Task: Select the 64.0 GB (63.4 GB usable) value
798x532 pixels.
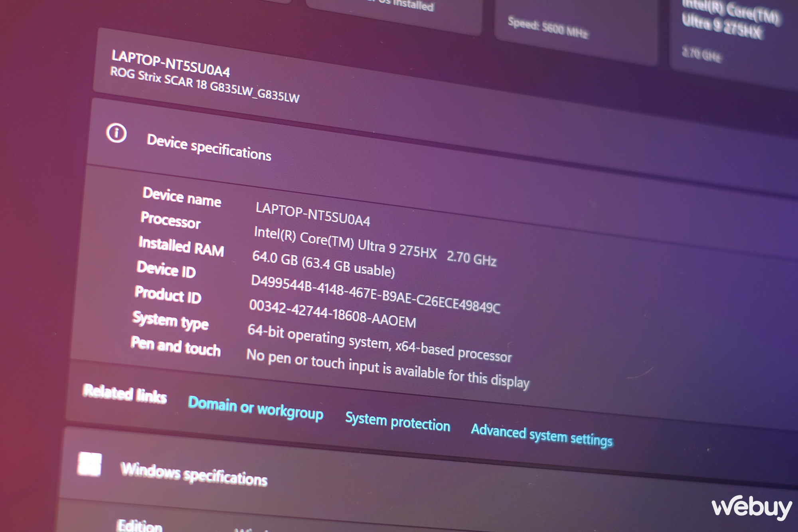Action: point(324,264)
